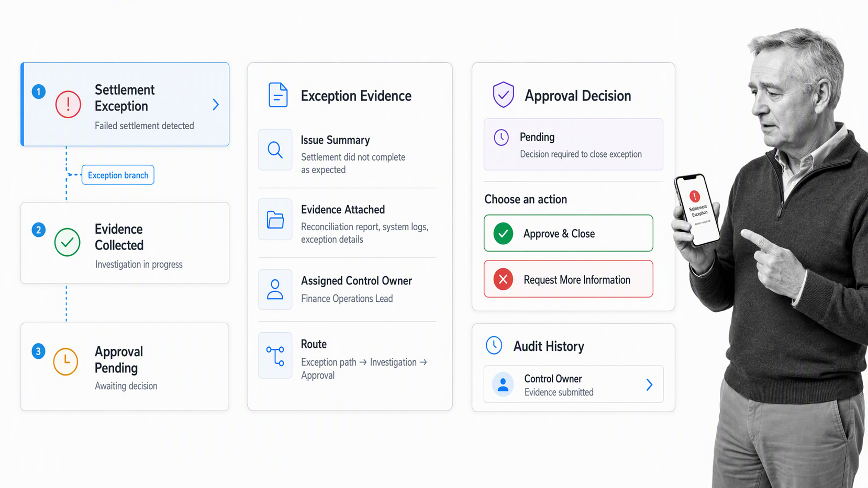The height and width of the screenshot is (488, 868).
Task: Click the step 3 number badge
Action: coord(38,351)
